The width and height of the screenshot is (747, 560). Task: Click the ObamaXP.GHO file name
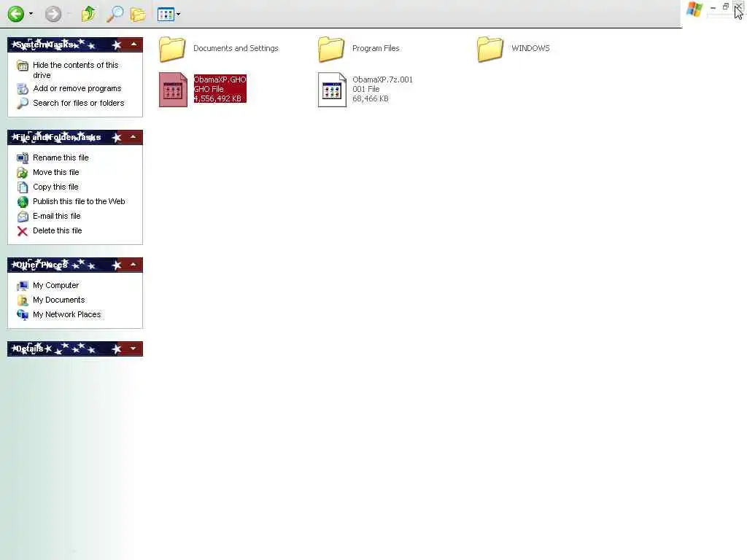click(x=220, y=79)
